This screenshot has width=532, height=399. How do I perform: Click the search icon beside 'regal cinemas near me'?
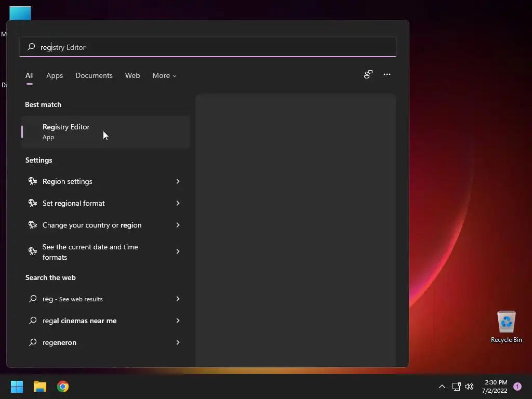(x=33, y=320)
